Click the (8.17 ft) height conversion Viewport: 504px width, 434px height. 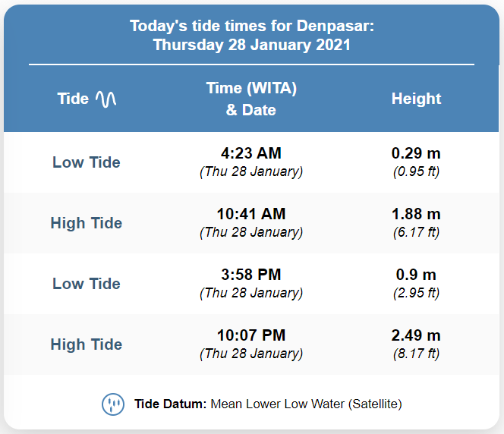[x=416, y=354]
